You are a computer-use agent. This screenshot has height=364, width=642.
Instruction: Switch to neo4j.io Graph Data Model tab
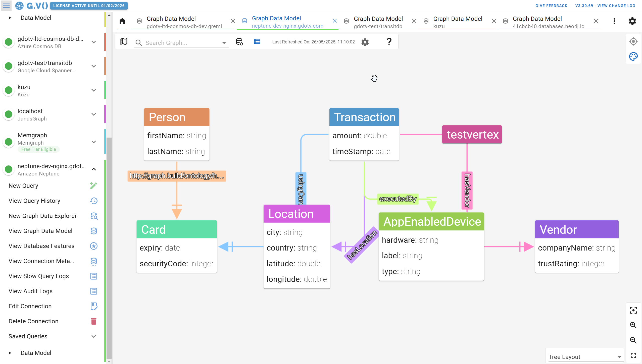[548, 22]
